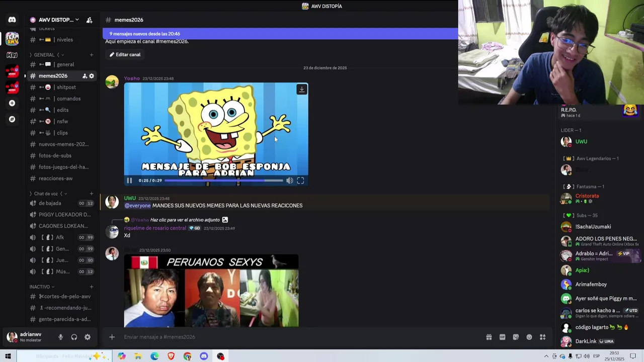Select the TEAM AWV server icon
644x362 pixels.
tap(12, 38)
